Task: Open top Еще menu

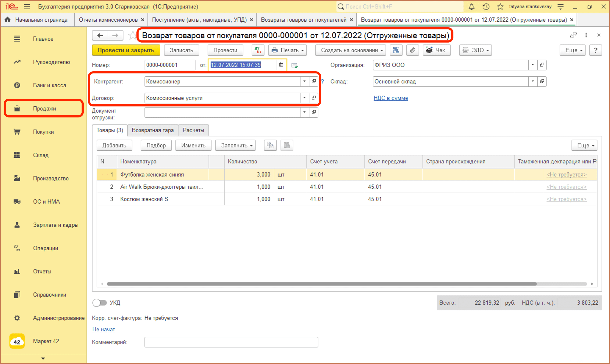Action: pyautogui.click(x=572, y=50)
